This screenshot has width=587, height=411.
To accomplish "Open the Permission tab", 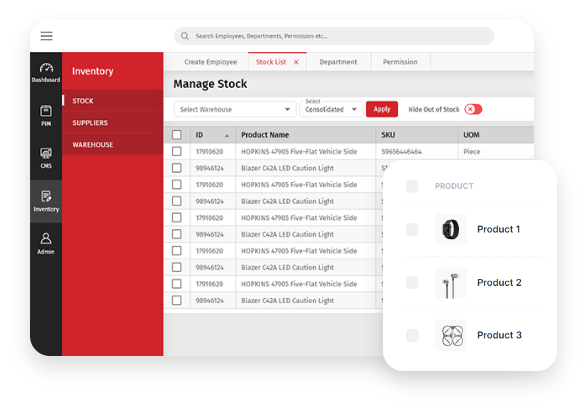I will click(x=400, y=62).
